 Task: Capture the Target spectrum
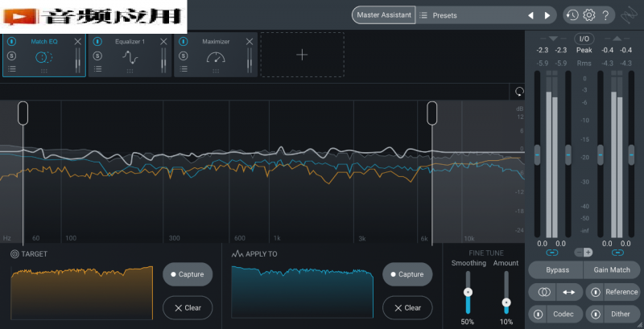click(x=188, y=274)
